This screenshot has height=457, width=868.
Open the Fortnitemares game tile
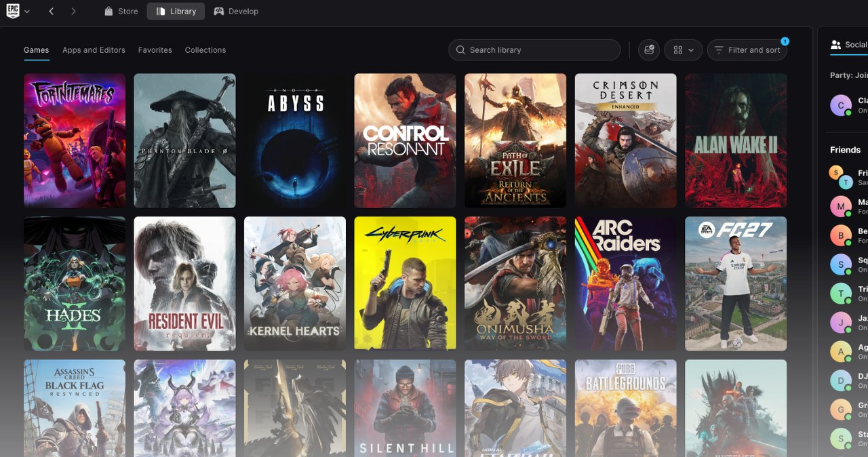coord(75,140)
